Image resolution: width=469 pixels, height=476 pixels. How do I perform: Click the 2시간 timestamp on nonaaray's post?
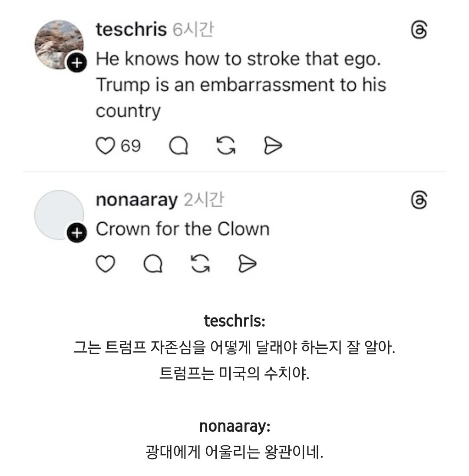coord(204,200)
